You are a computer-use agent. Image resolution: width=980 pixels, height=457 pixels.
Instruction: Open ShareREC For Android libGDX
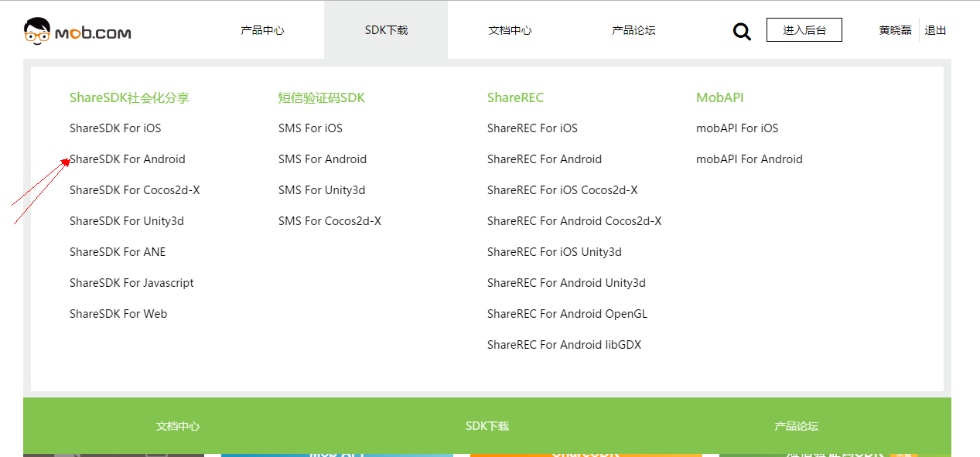pyautogui.click(x=564, y=345)
